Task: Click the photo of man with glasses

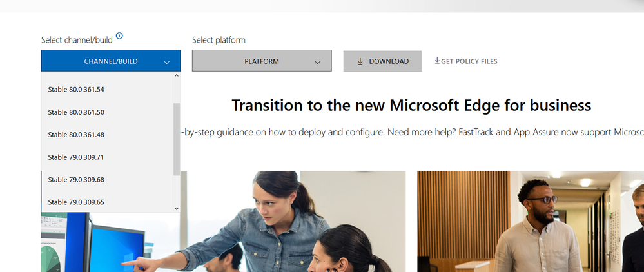Action: coord(531,222)
